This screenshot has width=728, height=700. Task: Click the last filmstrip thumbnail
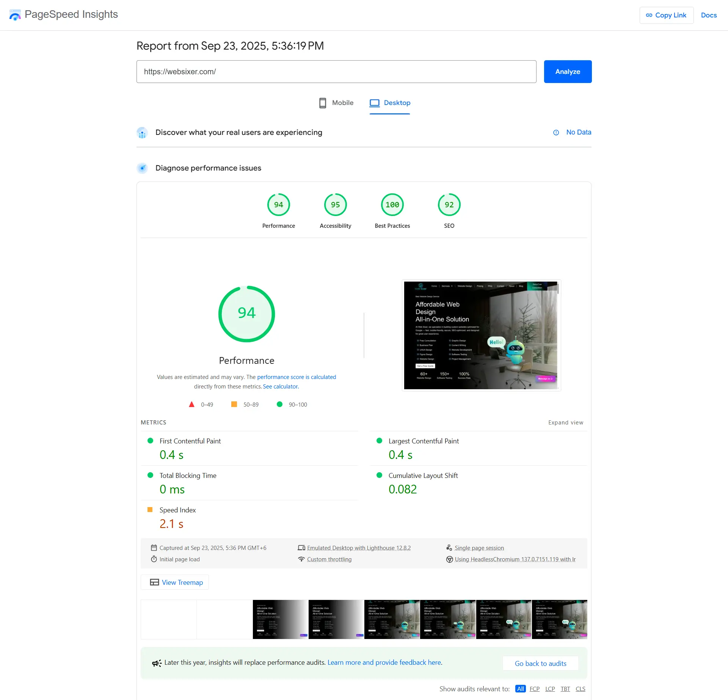click(x=559, y=619)
